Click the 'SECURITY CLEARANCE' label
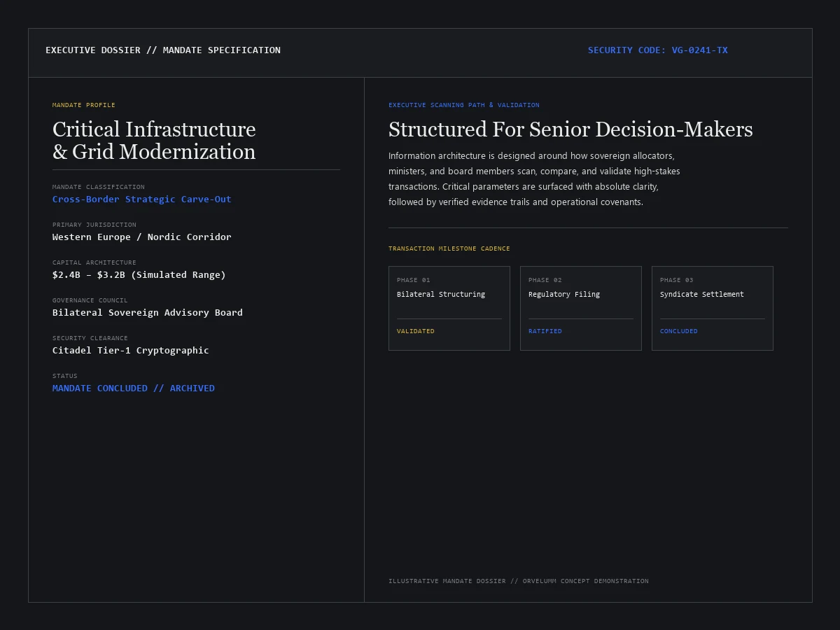This screenshot has width=840, height=630. click(x=90, y=338)
